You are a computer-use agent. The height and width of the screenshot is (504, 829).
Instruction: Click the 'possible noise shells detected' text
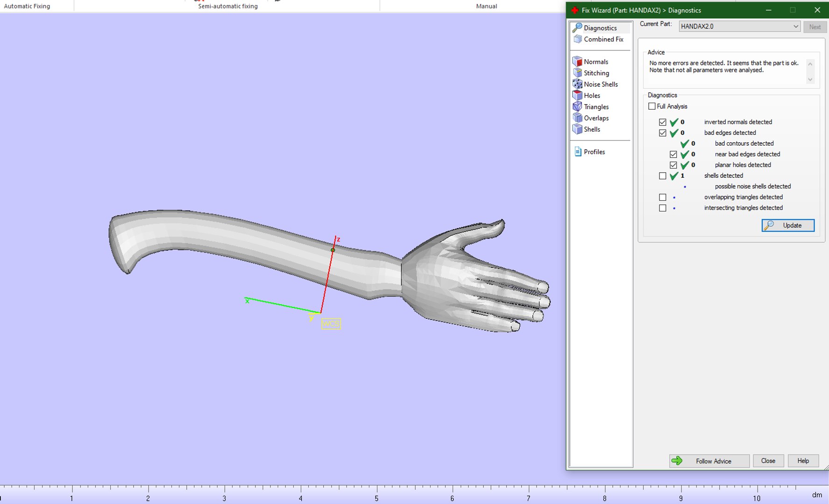pyautogui.click(x=753, y=186)
